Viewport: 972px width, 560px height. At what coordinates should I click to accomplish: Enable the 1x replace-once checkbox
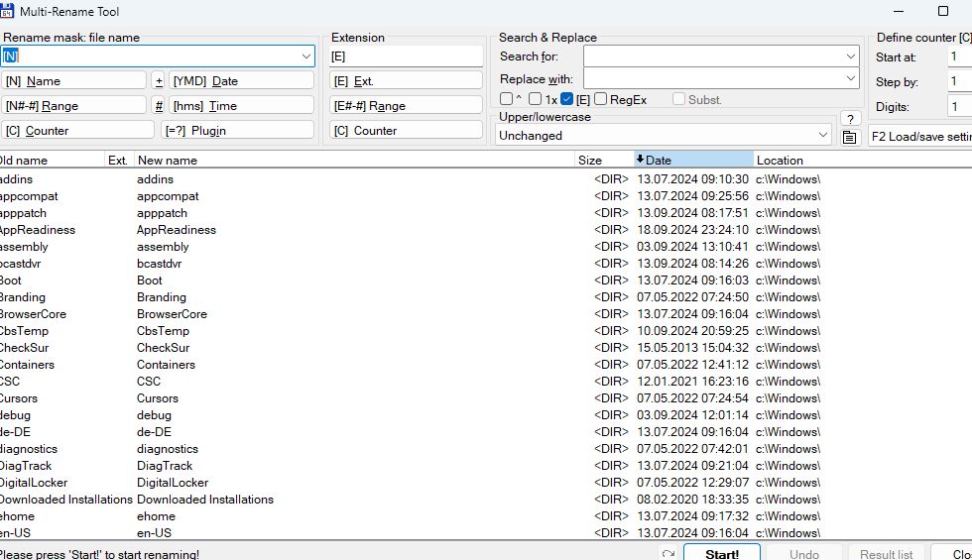tap(536, 99)
